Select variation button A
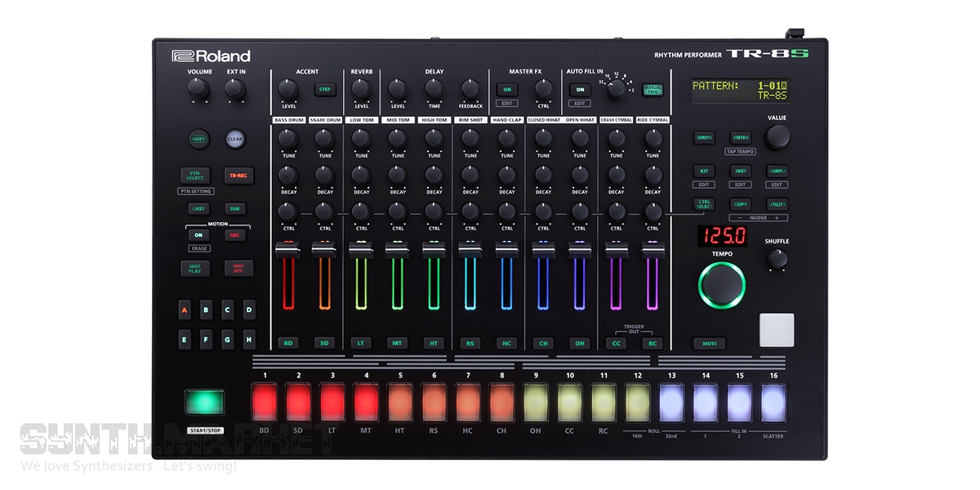980x490 pixels. pos(185,310)
